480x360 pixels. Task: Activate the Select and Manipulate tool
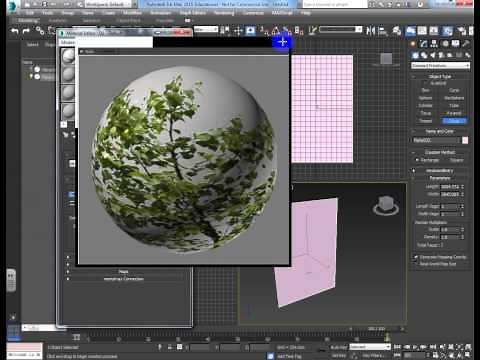[238, 31]
